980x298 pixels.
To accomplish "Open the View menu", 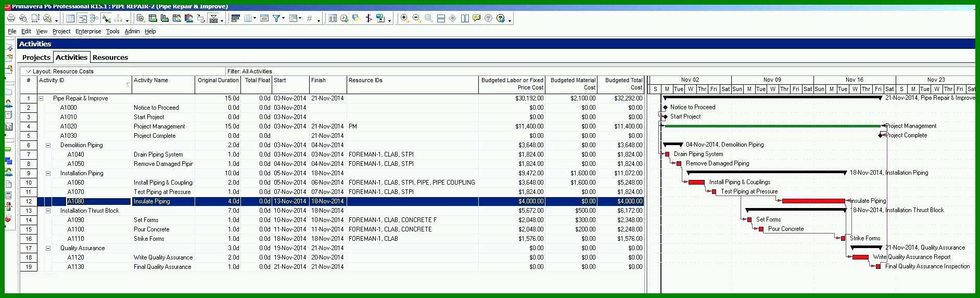I will 42,31.
